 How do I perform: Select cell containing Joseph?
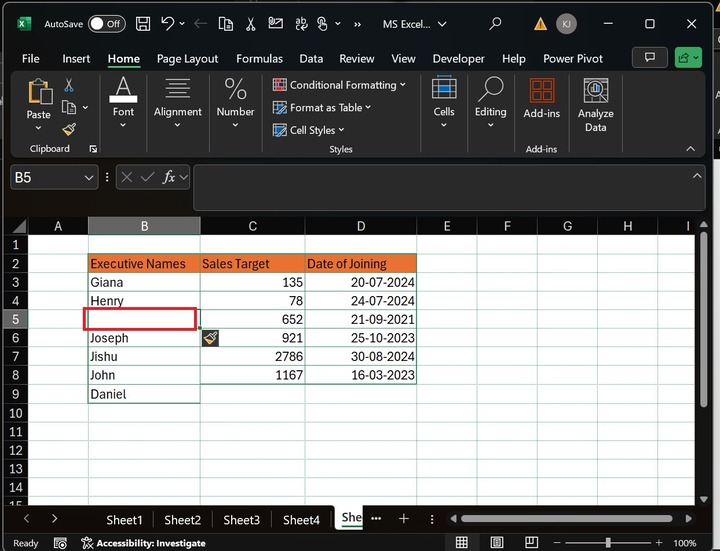tap(143, 338)
